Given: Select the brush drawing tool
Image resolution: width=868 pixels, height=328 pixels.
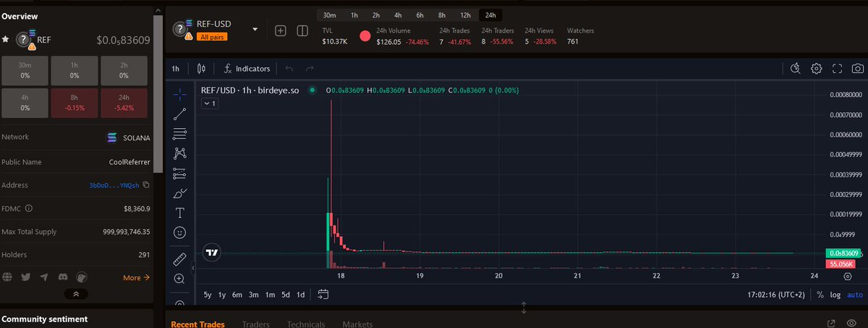Looking at the screenshot, I should coord(180,193).
